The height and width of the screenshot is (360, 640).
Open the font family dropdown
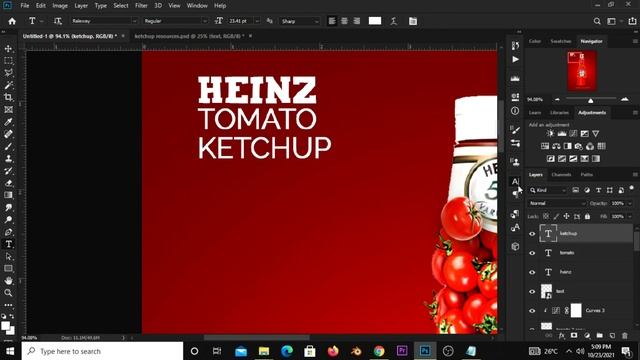click(134, 21)
